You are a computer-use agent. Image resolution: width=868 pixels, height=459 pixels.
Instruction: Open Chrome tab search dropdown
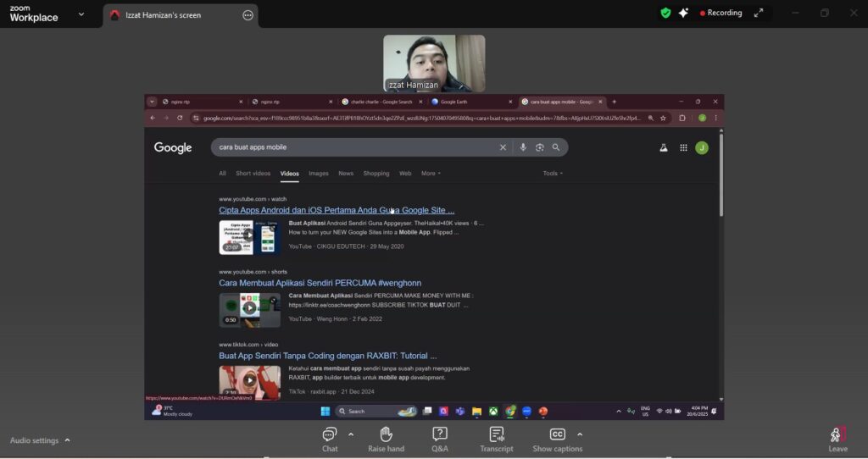[153, 102]
